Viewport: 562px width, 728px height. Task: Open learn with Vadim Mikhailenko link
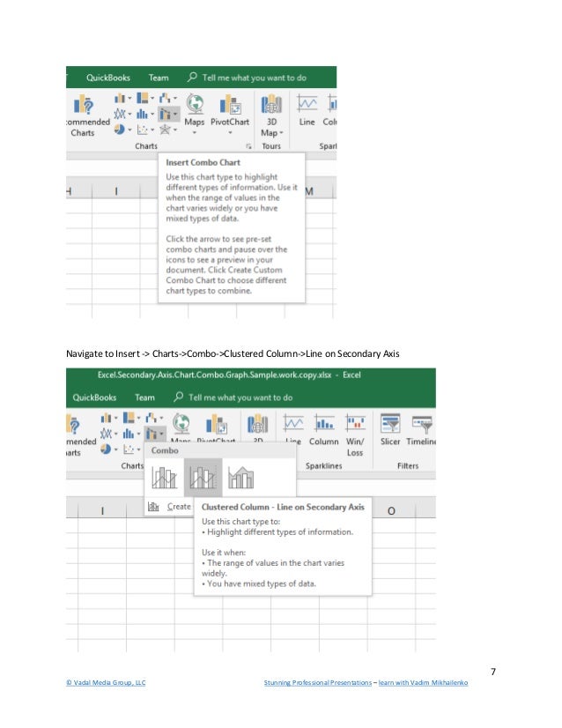(423, 682)
